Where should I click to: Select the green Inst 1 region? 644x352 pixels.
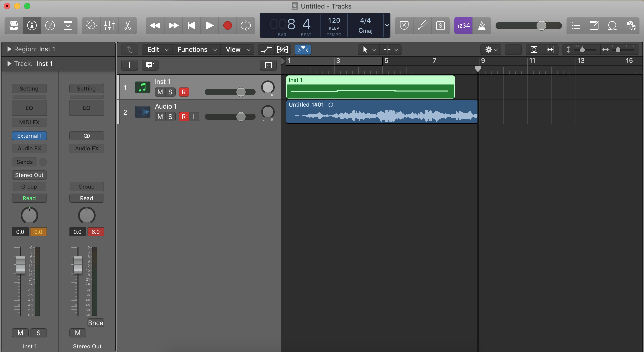[371, 87]
